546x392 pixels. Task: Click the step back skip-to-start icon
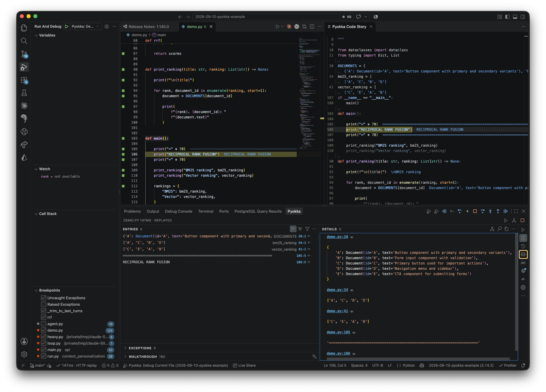coord(444,211)
